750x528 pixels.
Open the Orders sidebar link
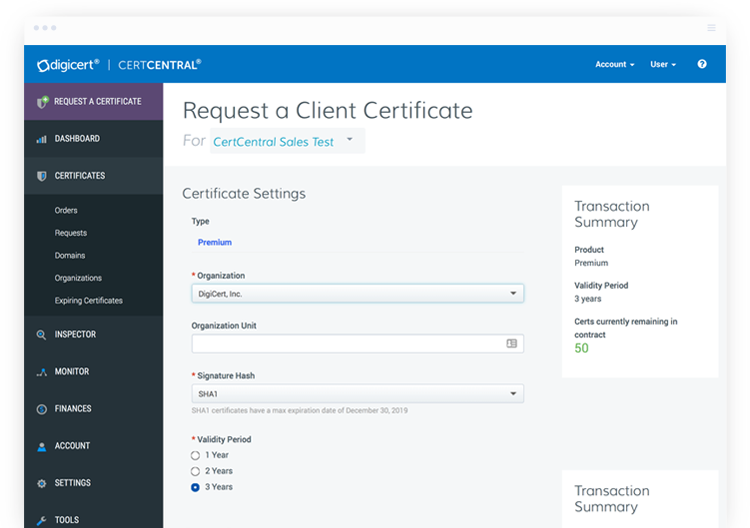tap(66, 211)
